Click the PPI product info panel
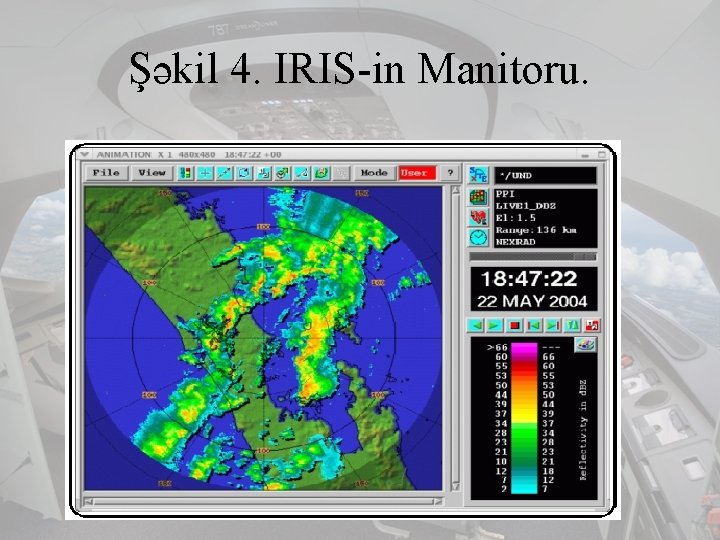Viewport: 720px width, 540px height. tap(546, 218)
